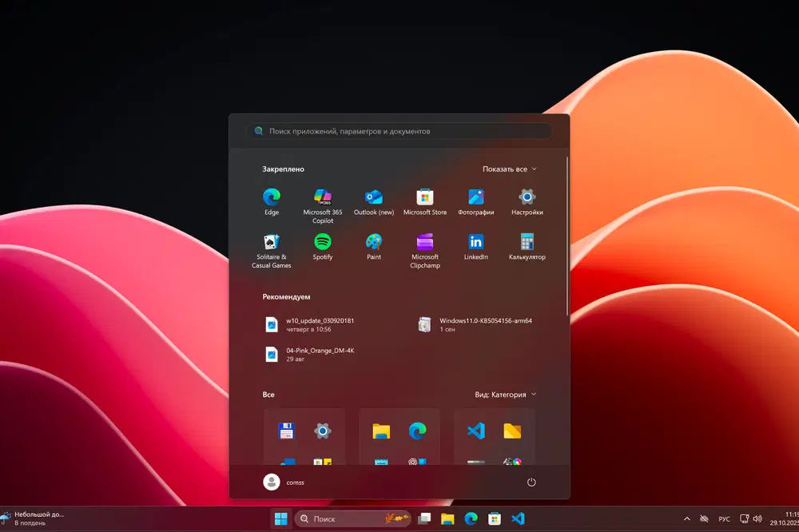Open Настройки from pinned apps

coord(527,202)
